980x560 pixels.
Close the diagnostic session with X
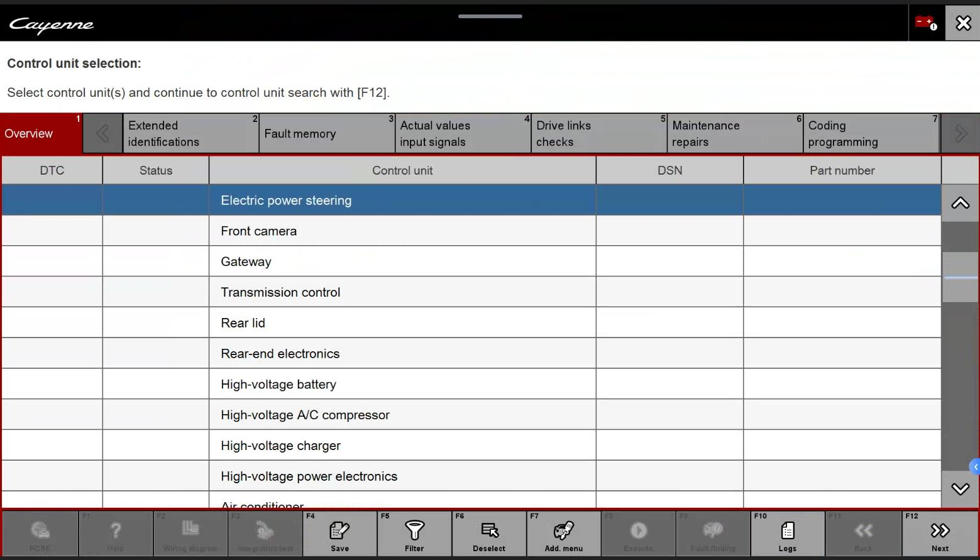pyautogui.click(x=962, y=24)
